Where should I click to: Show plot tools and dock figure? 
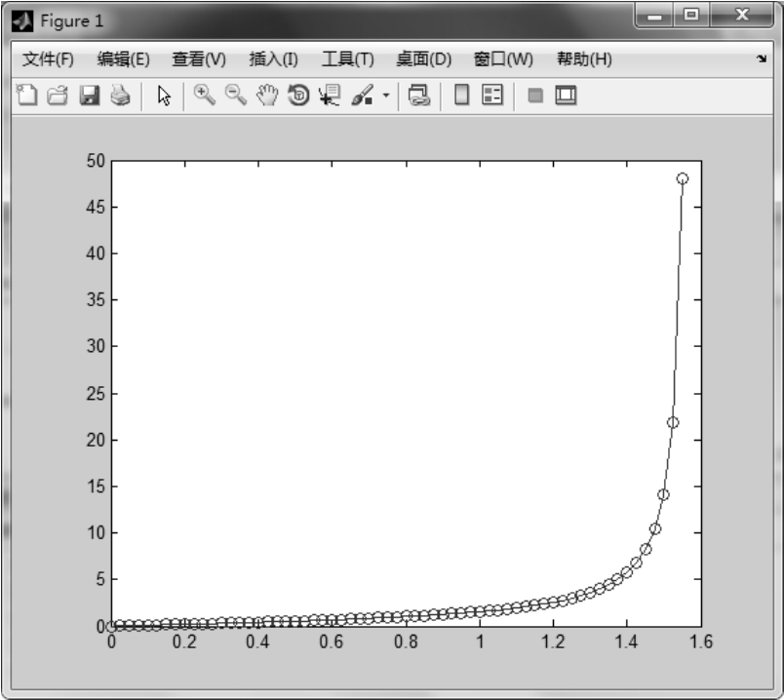click(567, 96)
